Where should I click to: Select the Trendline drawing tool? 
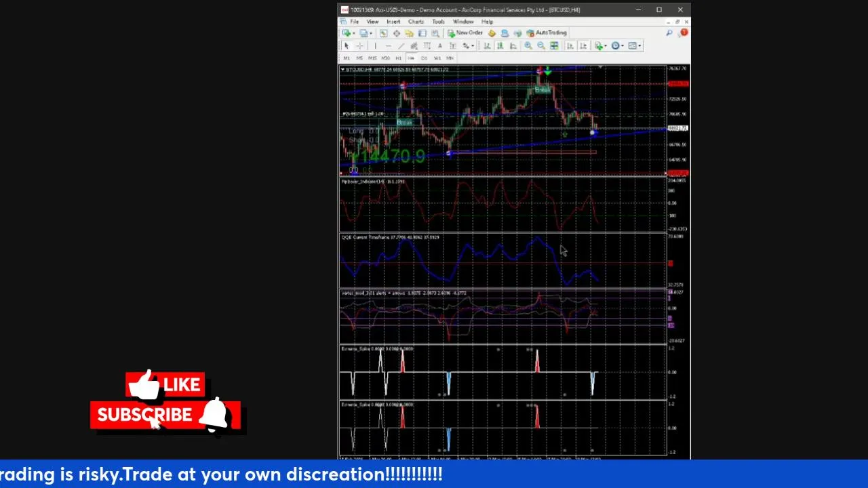tap(401, 45)
